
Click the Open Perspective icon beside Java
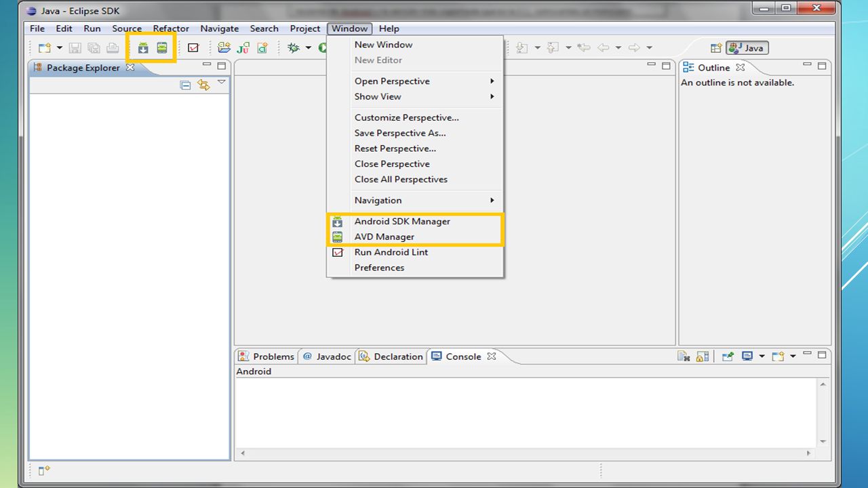pos(715,48)
